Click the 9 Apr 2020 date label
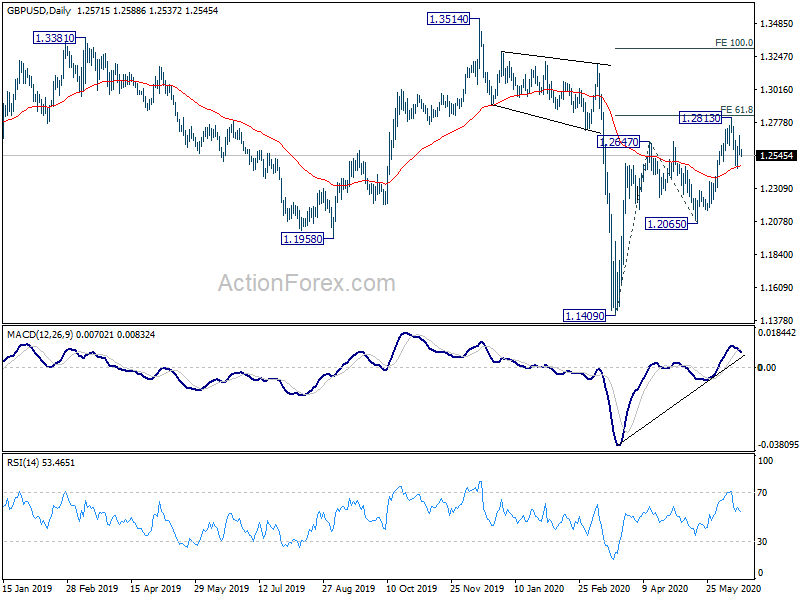800x600 pixels. (x=665, y=589)
